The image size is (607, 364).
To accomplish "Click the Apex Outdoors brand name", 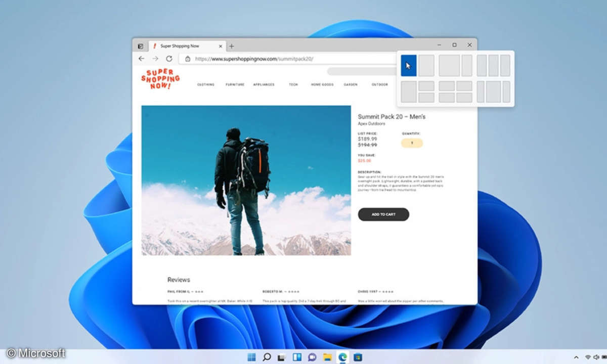I will coord(371,124).
